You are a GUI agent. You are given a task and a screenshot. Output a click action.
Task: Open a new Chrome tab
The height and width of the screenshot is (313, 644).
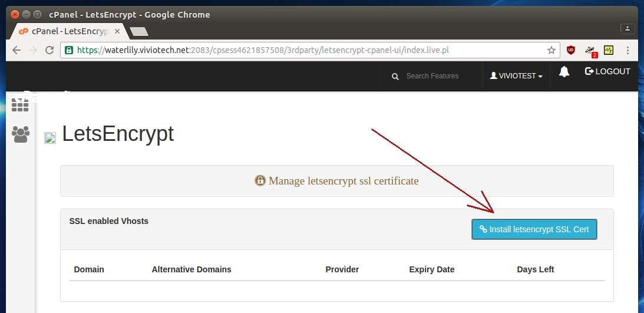(x=139, y=32)
